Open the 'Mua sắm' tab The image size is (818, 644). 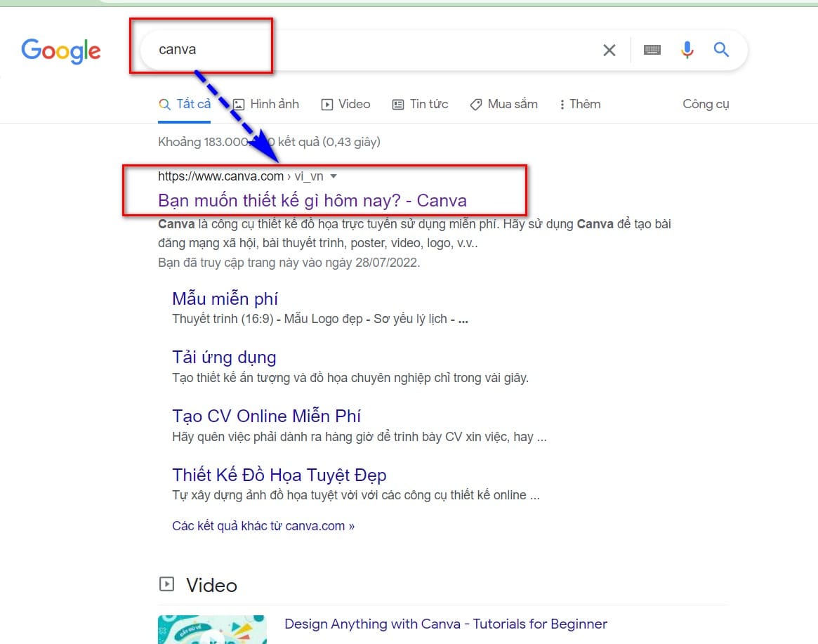(x=504, y=104)
